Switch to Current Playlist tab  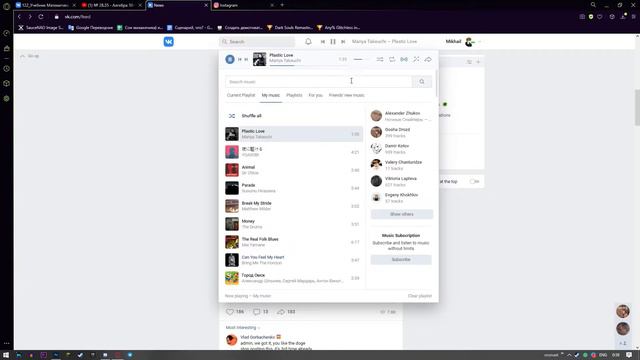point(241,95)
